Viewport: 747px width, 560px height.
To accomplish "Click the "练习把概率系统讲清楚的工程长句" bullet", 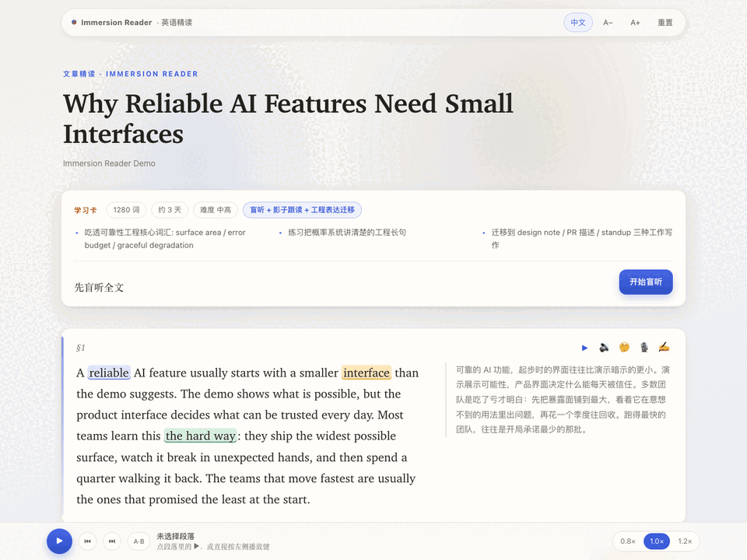I will coord(347,233).
